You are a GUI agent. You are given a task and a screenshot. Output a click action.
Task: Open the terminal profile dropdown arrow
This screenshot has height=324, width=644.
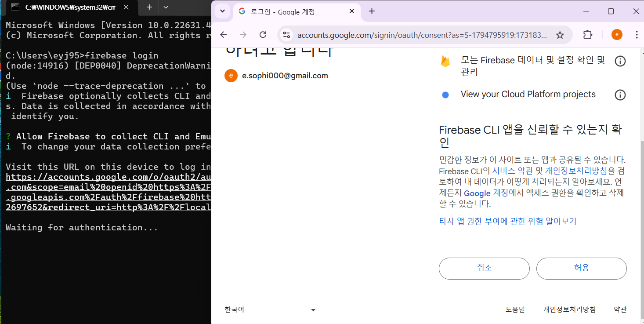coord(166,7)
